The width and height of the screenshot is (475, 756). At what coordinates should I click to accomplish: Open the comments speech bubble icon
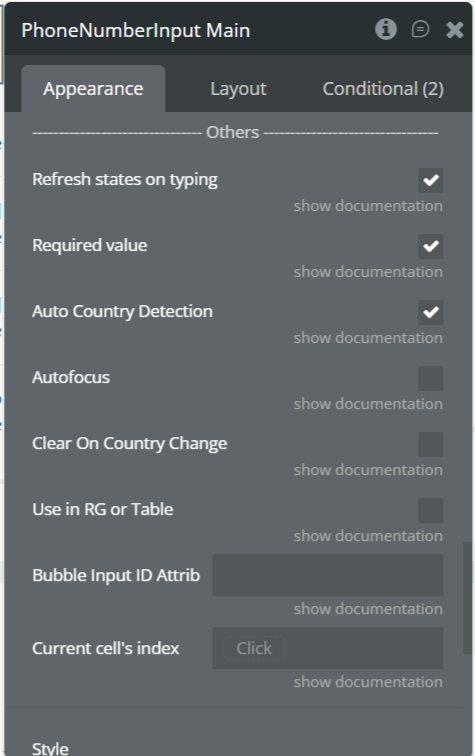(420, 29)
